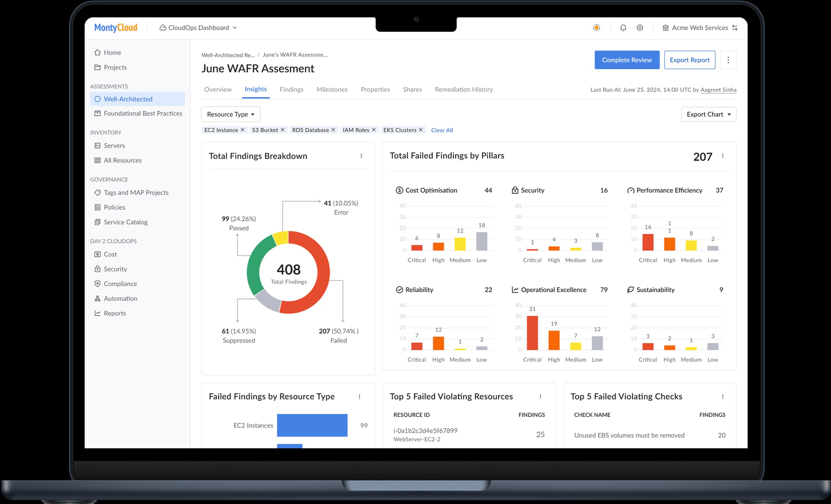This screenshot has height=504, width=831.
Task: Open the Well-Architected assessments section
Action: [x=128, y=99]
